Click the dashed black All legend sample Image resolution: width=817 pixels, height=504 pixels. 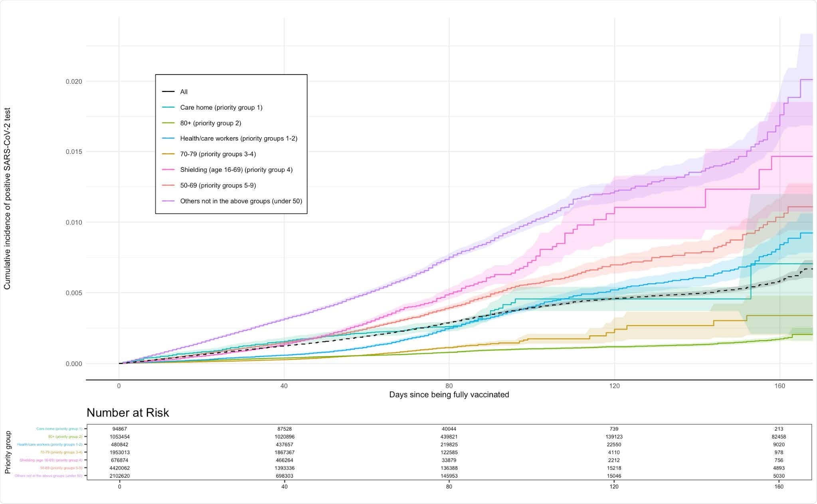coord(168,91)
